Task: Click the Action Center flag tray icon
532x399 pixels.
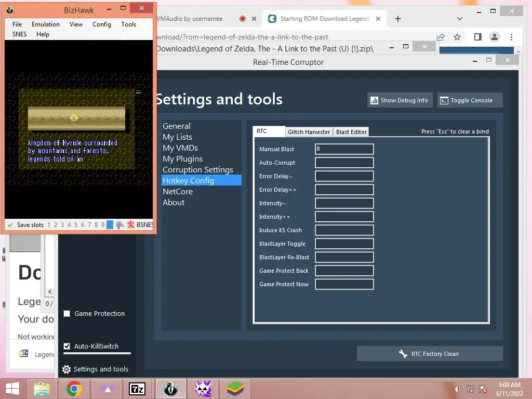Action: (x=483, y=389)
